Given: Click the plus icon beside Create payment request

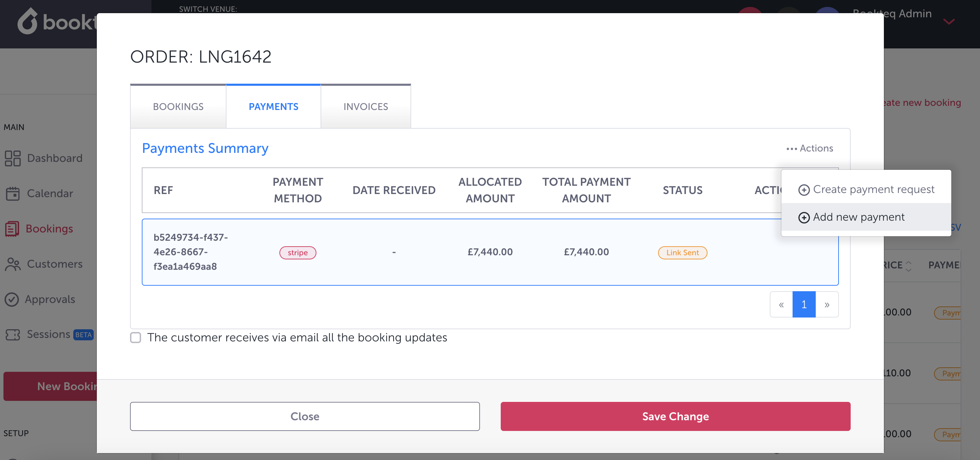Looking at the screenshot, I should point(804,190).
